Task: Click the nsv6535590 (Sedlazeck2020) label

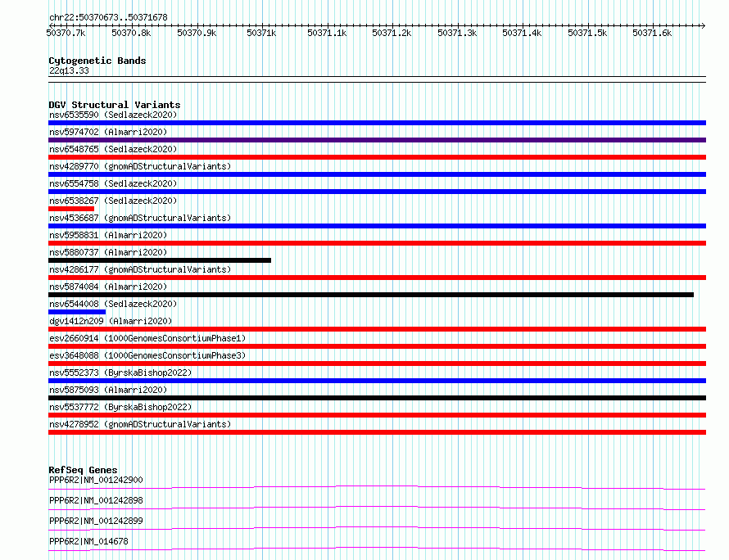Action: (x=113, y=115)
